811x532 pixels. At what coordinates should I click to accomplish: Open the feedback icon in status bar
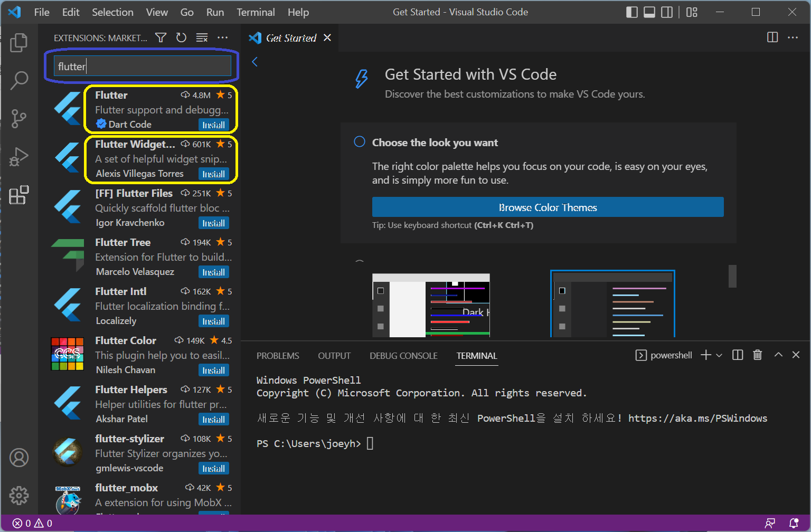pos(770,523)
